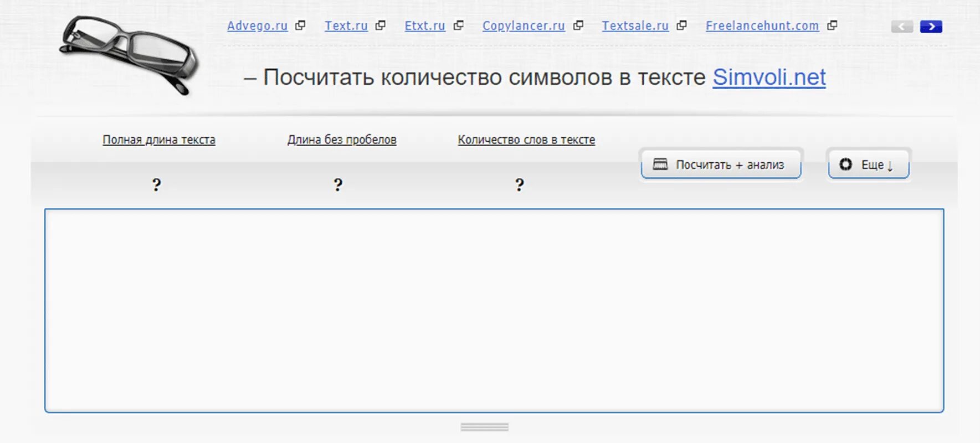Click the 'Посчитать + анализ' button
The image size is (980, 443).
(721, 164)
